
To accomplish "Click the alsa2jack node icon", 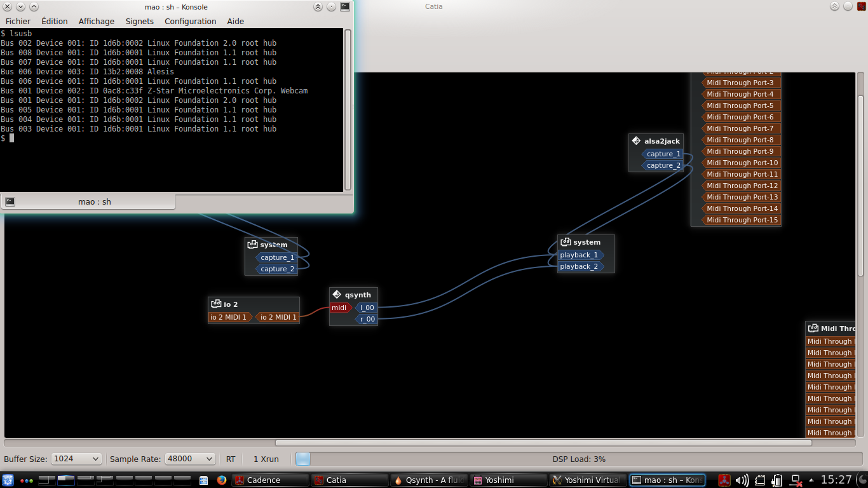I will tap(636, 141).
